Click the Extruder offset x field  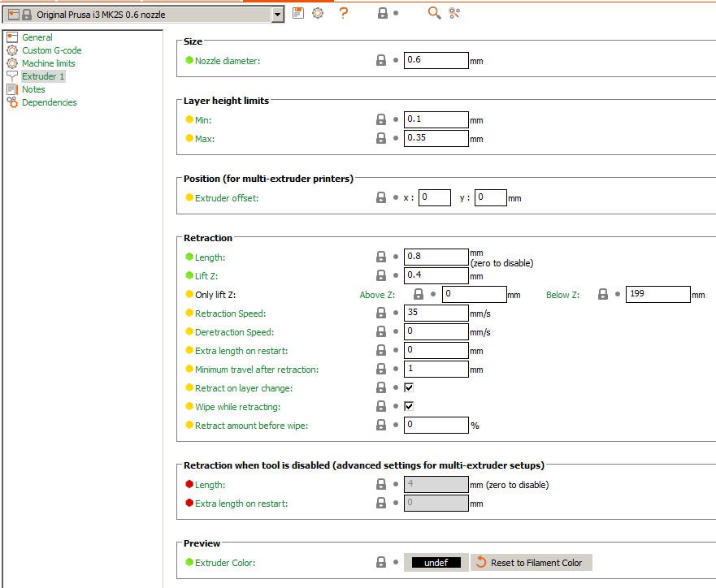[x=435, y=197]
